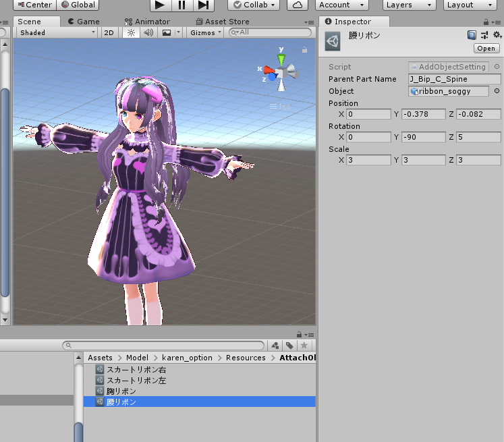Click the red X axis gizmo cone

tap(269, 70)
